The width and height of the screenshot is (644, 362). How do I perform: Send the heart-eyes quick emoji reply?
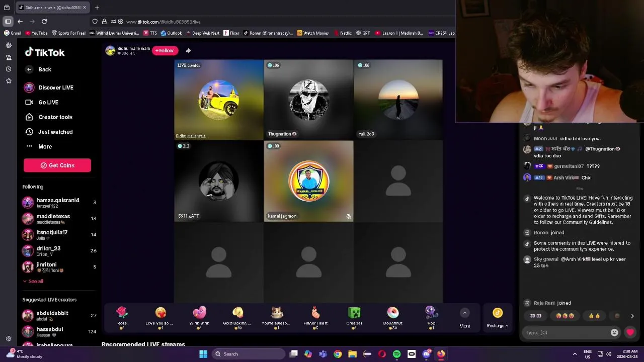[x=565, y=316]
